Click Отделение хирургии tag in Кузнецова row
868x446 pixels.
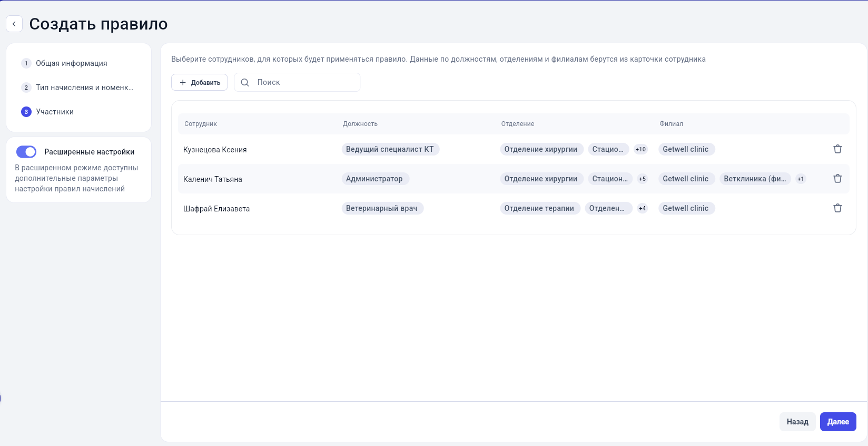point(541,149)
